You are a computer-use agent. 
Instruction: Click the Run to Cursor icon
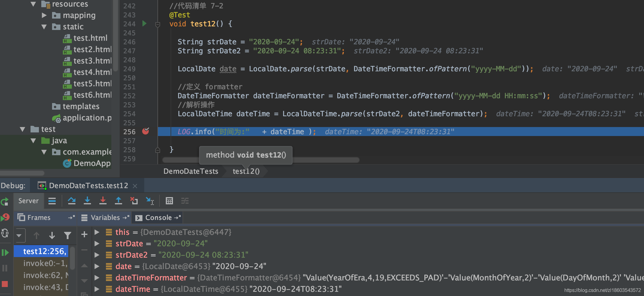[x=150, y=201]
